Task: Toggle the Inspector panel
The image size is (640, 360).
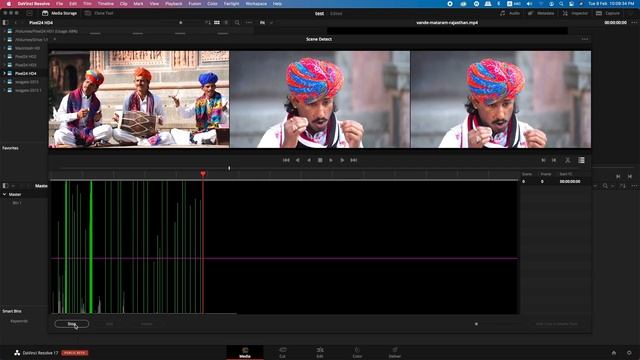Action: tap(575, 13)
